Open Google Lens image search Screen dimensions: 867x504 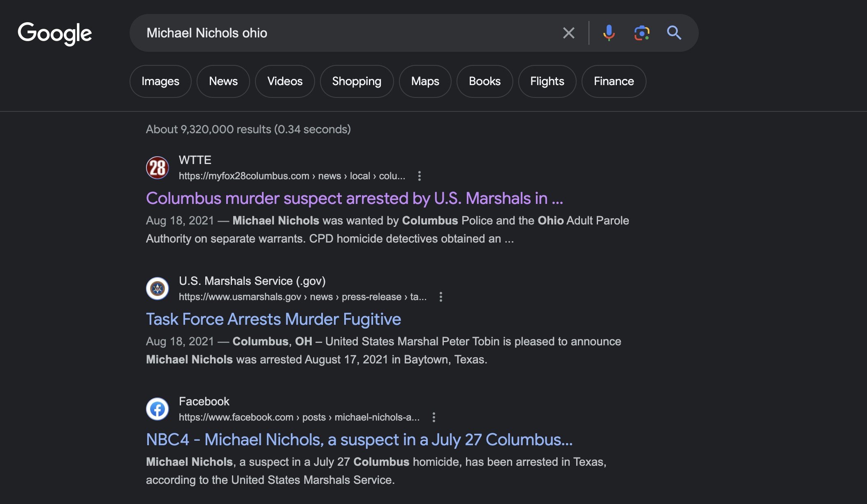[x=642, y=33]
